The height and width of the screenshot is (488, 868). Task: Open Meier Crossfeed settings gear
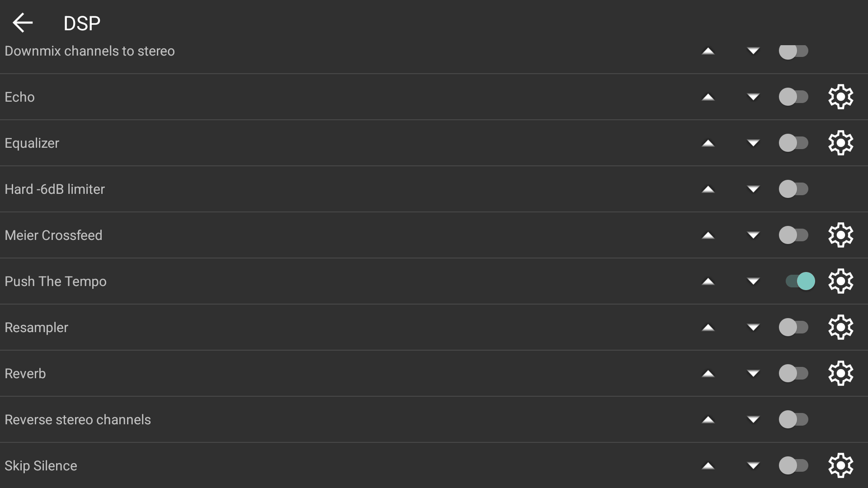click(x=840, y=235)
